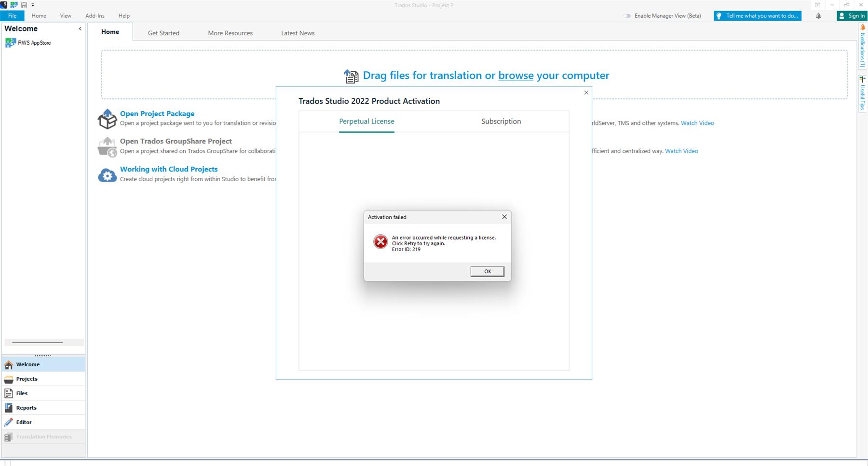Screen dimensions: 868x466
Task: Click the red error icon in dialog
Action: click(x=380, y=241)
